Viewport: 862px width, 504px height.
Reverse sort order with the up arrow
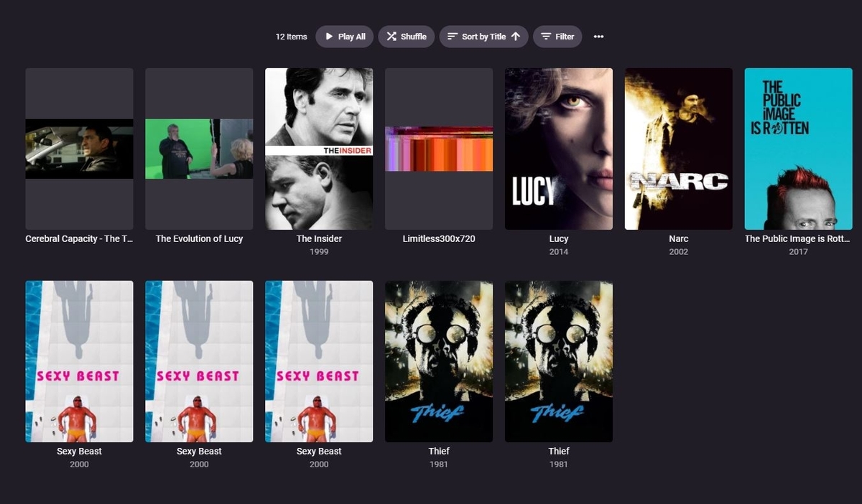point(516,37)
